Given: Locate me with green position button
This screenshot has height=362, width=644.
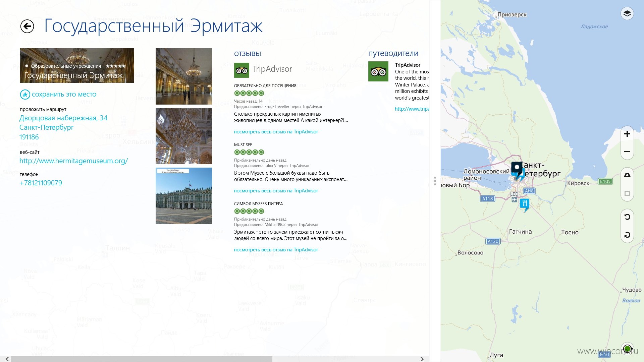Looking at the screenshot, I should 627,349.
